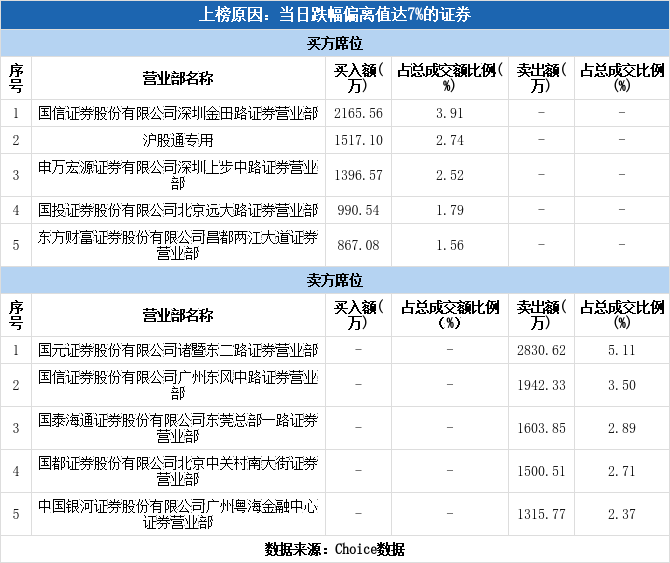
Task: Click the sell percentage 5.11
Action: click(622, 350)
